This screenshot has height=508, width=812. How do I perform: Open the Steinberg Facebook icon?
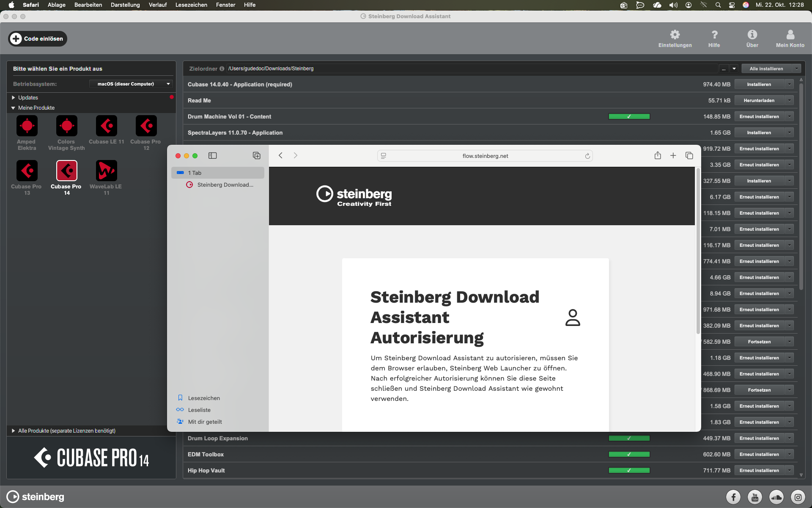click(x=733, y=497)
